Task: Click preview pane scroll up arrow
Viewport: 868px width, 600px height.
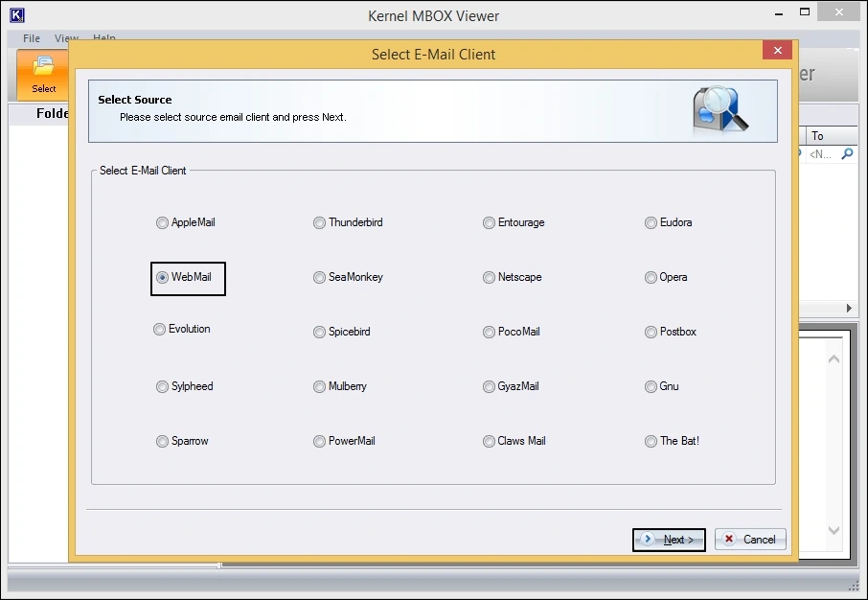Action: tap(834, 359)
